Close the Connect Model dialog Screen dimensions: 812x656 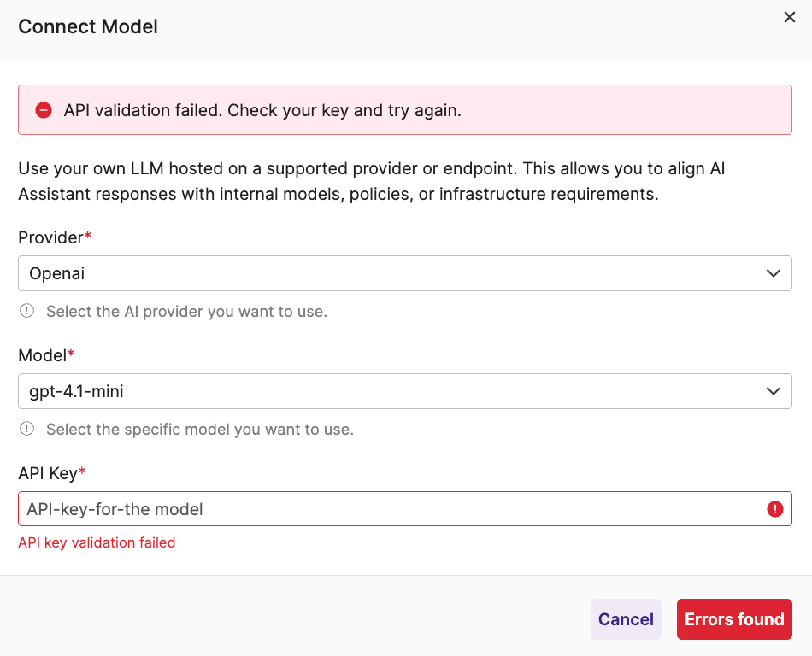pyautogui.click(x=789, y=18)
